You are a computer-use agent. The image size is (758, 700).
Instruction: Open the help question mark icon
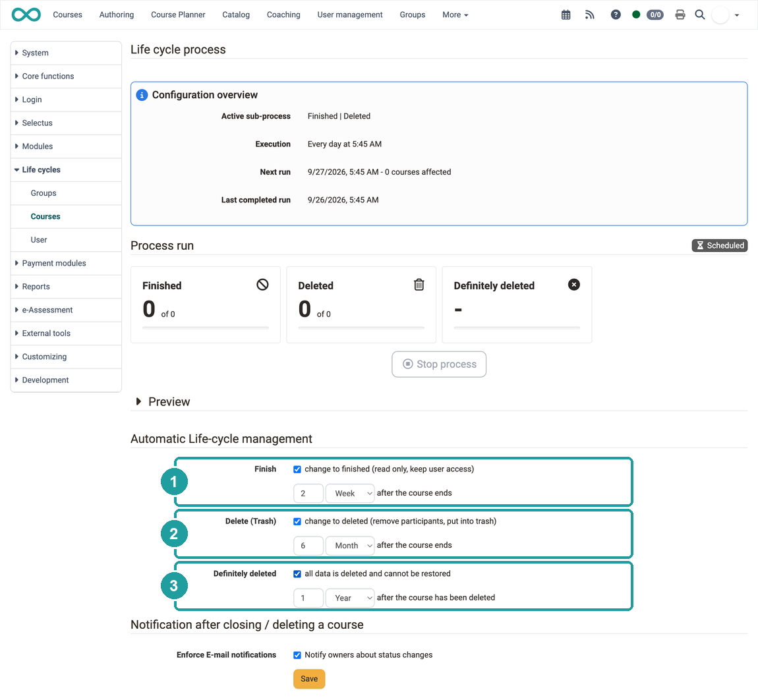tap(616, 15)
